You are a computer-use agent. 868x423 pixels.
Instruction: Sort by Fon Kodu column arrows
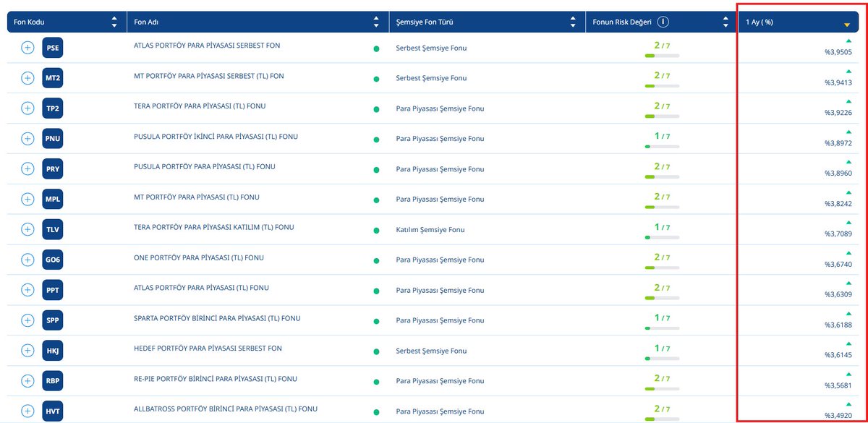(114, 22)
